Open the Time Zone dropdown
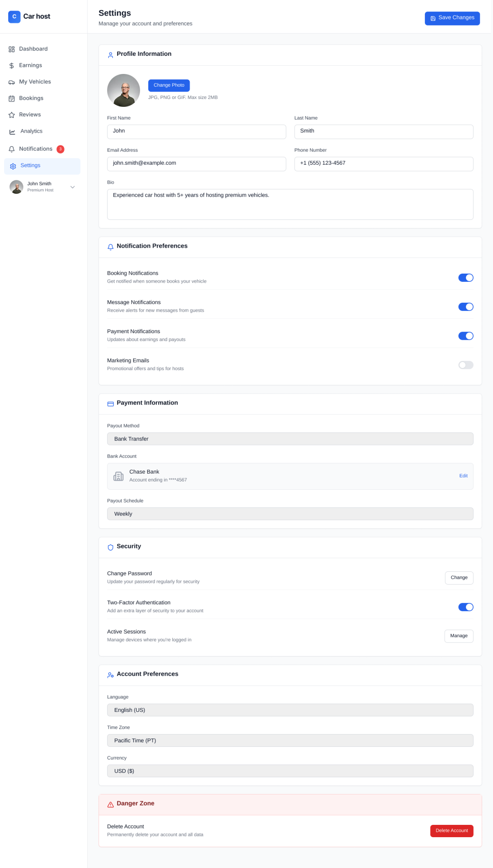The image size is (493, 868). (x=290, y=740)
